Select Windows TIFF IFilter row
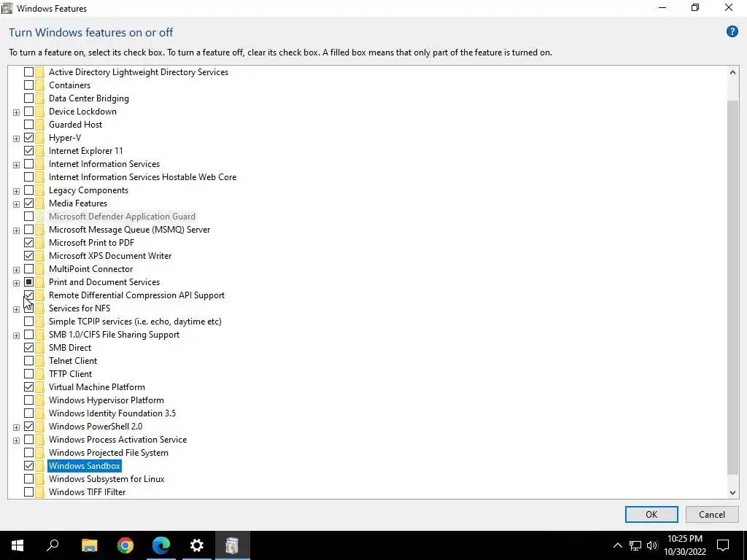The image size is (747, 560). tap(88, 492)
